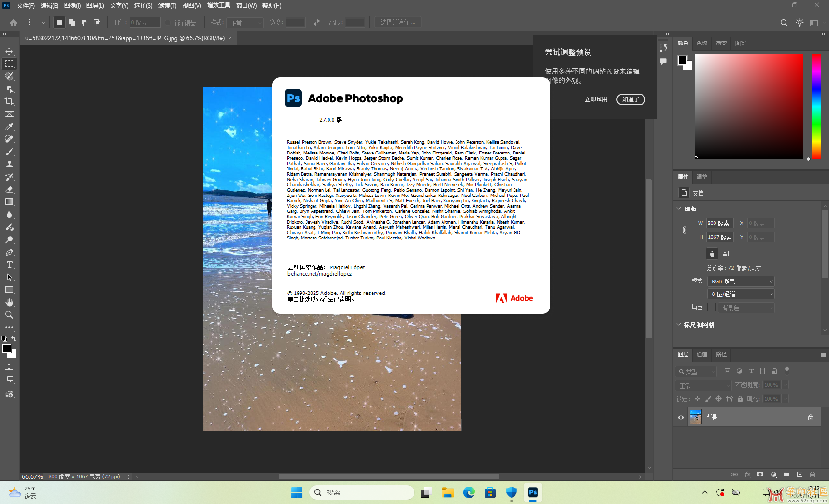This screenshot has width=829, height=504.
Task: Switch to the 通道 tab
Action: point(702,354)
